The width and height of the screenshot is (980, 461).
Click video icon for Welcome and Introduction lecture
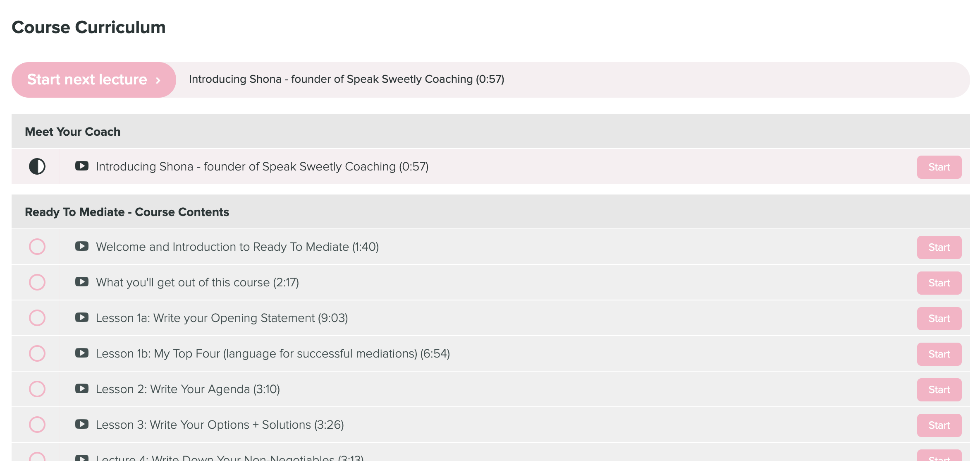coord(82,246)
